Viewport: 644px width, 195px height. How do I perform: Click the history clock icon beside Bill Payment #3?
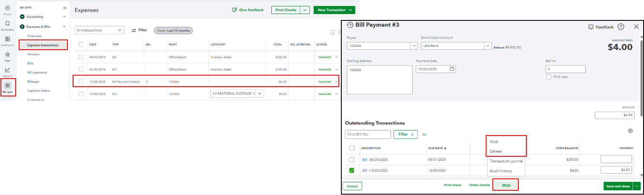(x=350, y=25)
